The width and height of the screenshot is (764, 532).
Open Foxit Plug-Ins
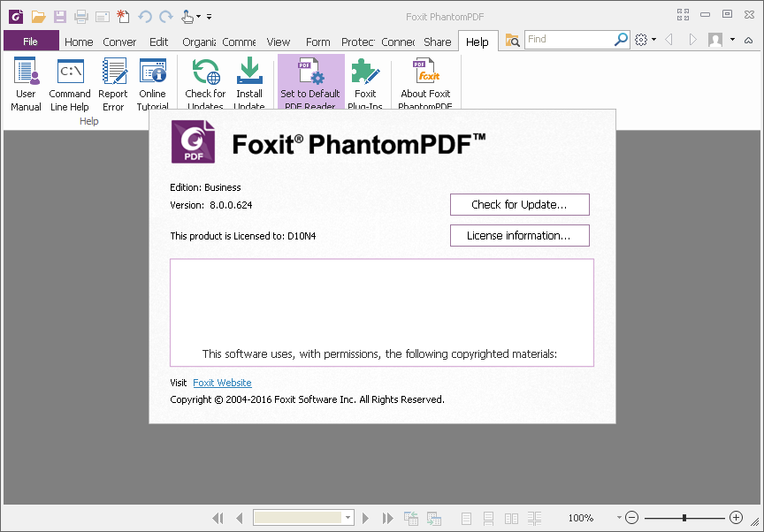365,83
